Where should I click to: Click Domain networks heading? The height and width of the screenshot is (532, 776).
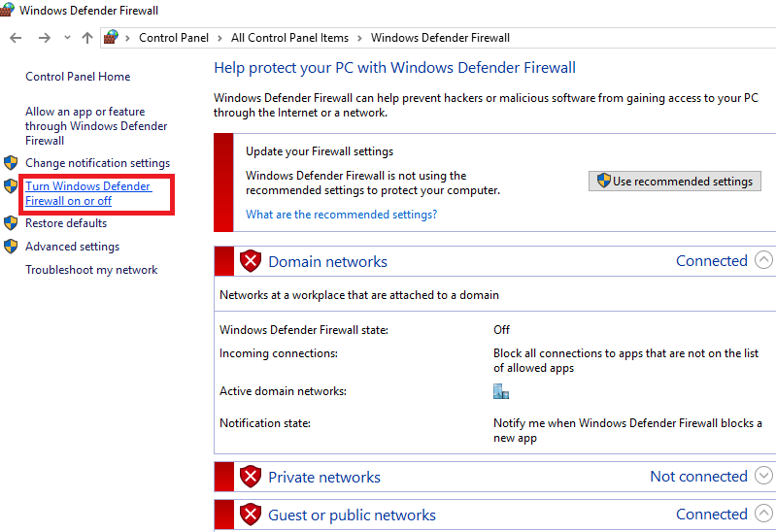click(x=327, y=261)
